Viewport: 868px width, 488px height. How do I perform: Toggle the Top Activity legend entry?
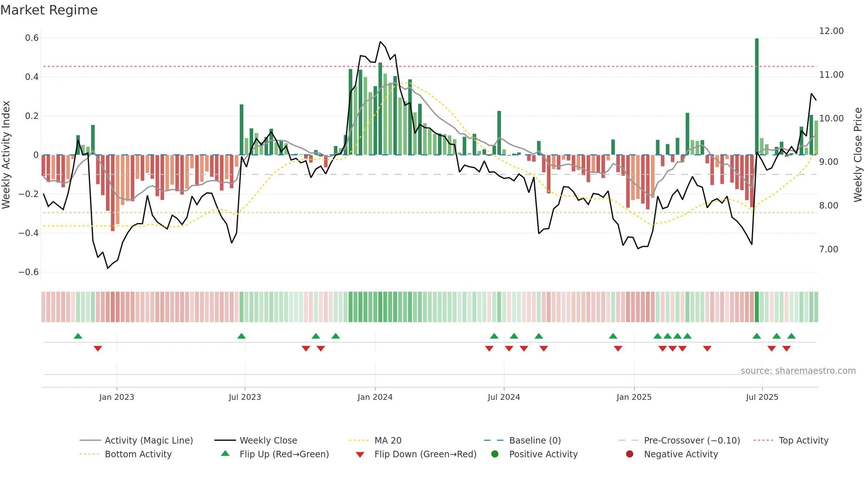791,440
